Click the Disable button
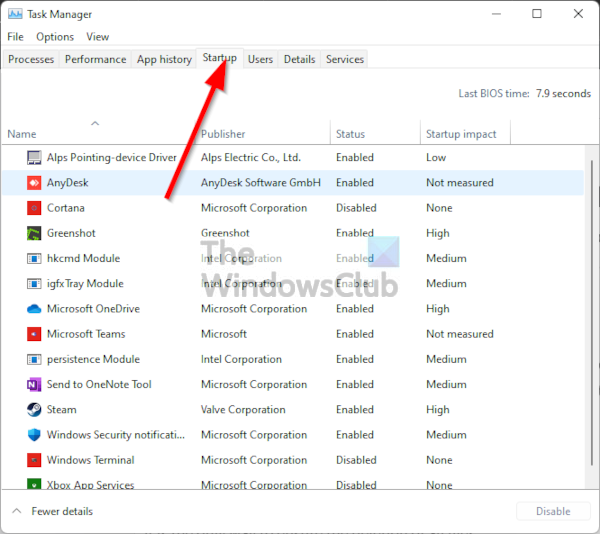The image size is (600, 534). [x=553, y=511]
